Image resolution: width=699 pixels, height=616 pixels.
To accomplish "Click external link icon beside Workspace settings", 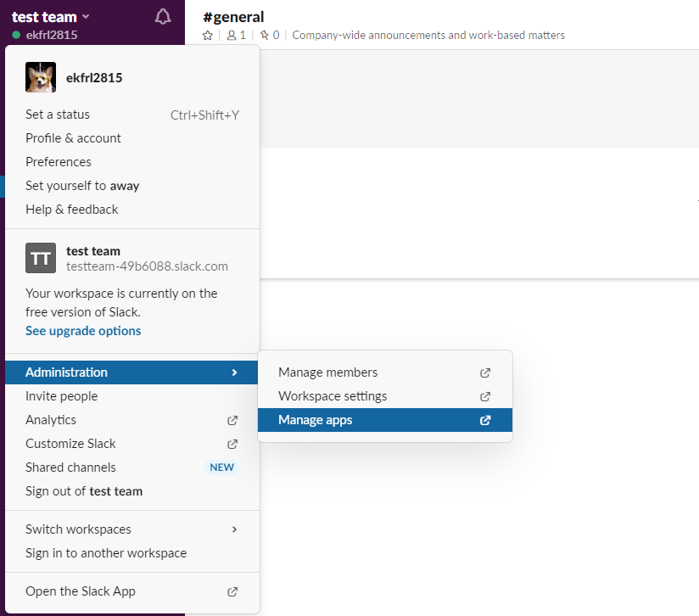I will [x=485, y=396].
